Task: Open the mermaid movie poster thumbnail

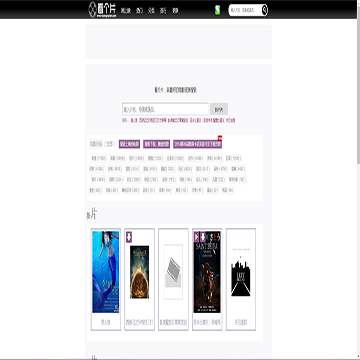Action: click(106, 272)
